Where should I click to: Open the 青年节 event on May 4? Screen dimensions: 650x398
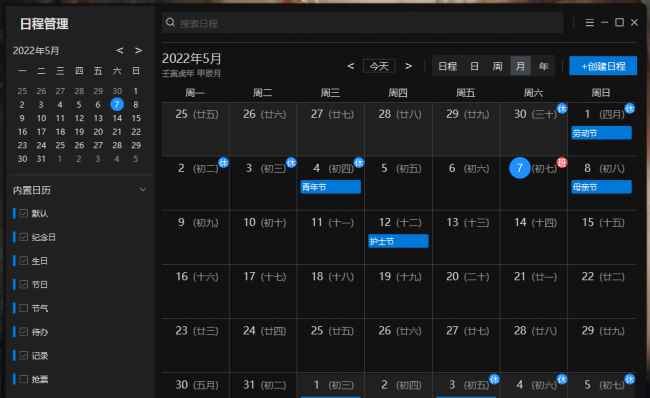click(x=330, y=187)
